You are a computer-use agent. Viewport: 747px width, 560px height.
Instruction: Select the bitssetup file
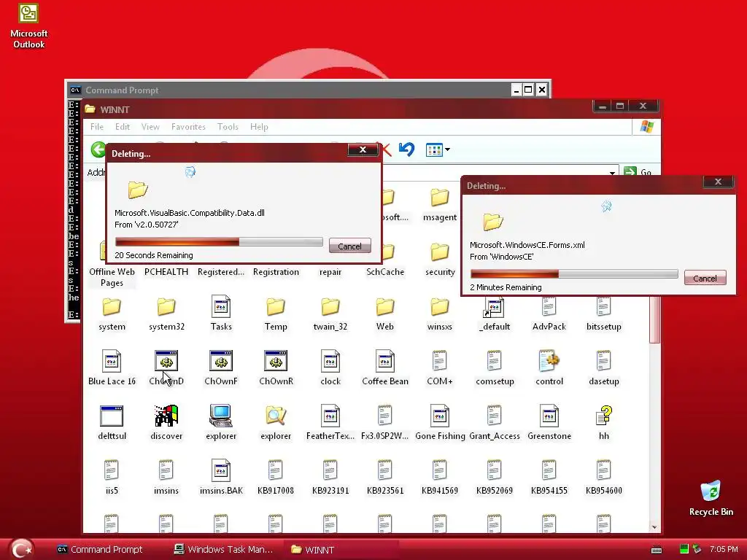tap(603, 307)
